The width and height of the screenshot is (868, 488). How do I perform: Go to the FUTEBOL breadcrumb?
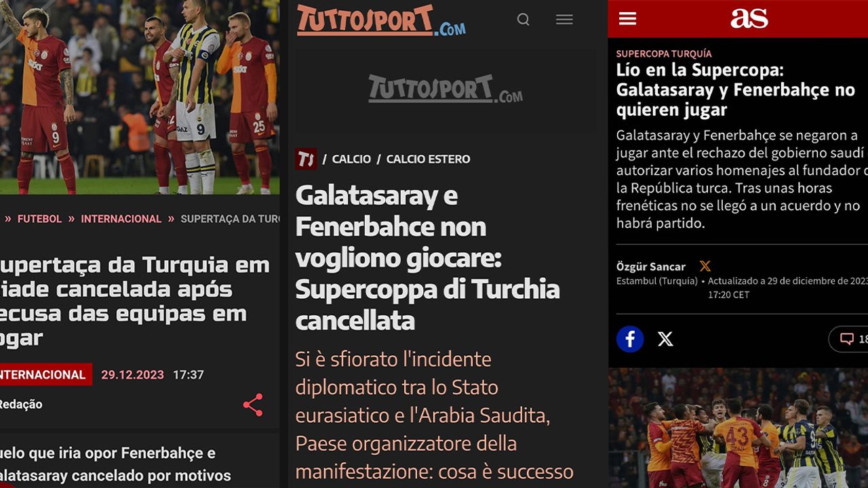[x=39, y=219]
